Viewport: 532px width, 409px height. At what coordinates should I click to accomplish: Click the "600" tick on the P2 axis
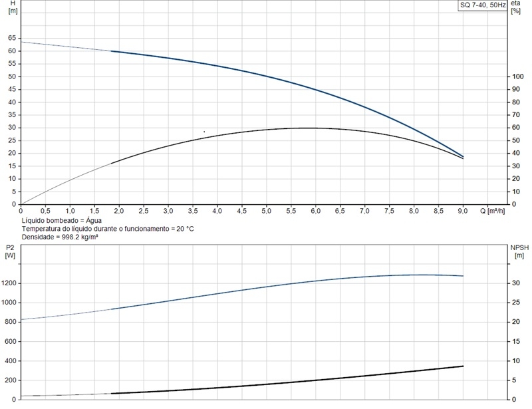click(10, 341)
